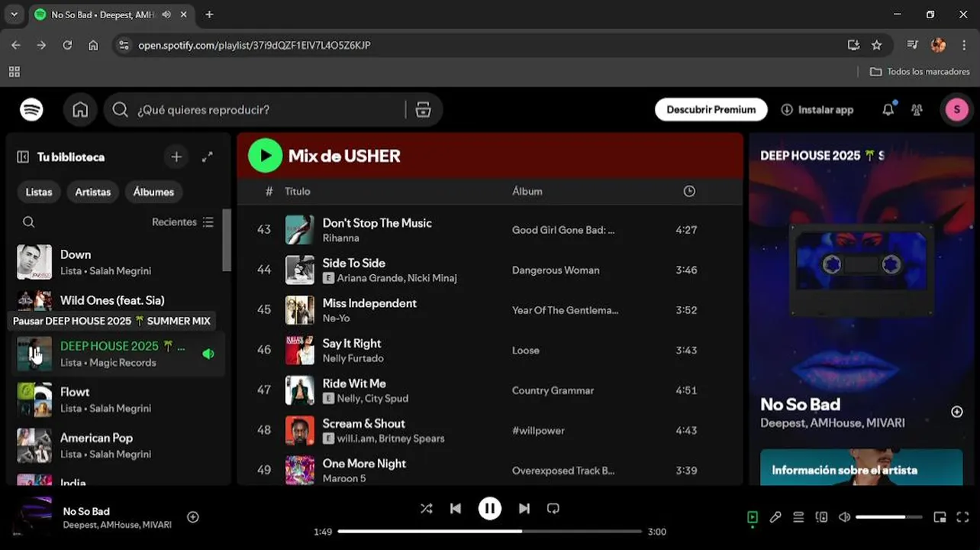Select track Side To Side
The height and width of the screenshot is (550, 980).
point(353,263)
